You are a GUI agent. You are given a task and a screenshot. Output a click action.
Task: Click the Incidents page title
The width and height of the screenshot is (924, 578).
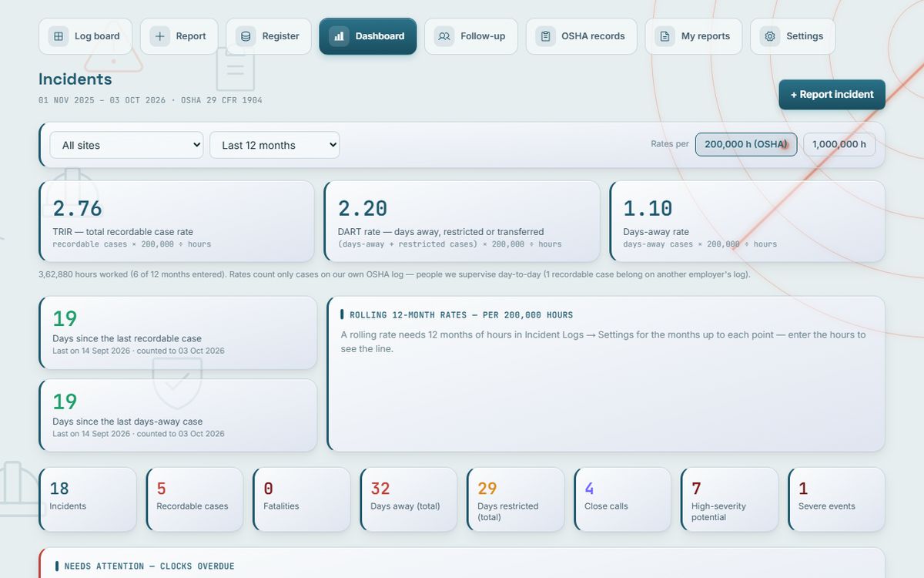[x=75, y=79]
